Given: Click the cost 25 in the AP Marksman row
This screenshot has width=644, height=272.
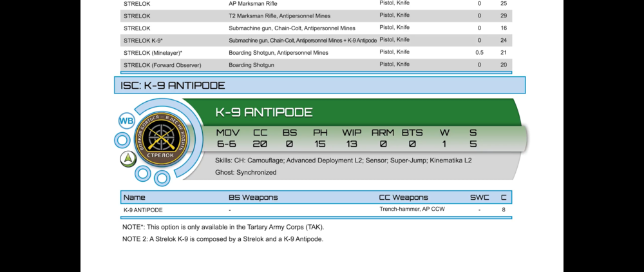Looking at the screenshot, I should [504, 4].
